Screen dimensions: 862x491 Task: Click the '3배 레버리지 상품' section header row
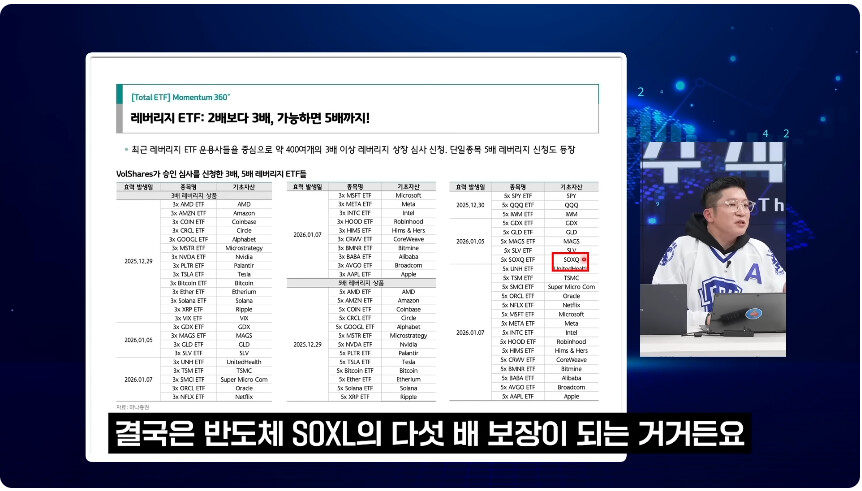(194, 196)
